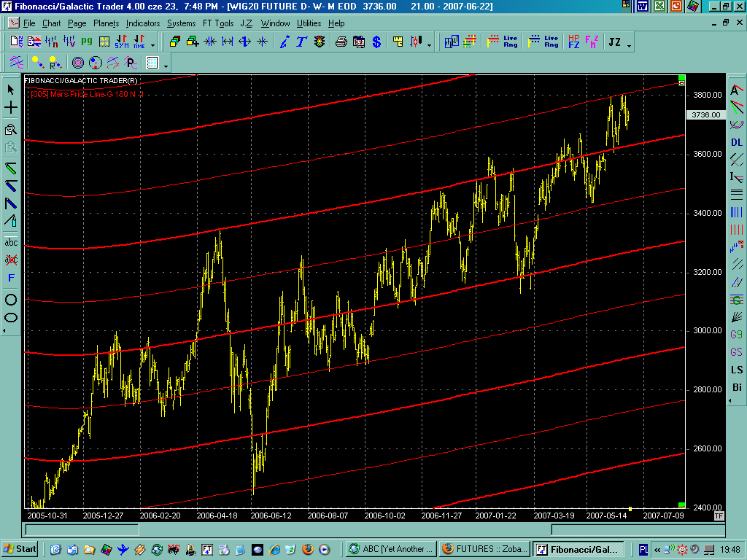
Task: Expand dropdown arrow after the TIME icon
Action: point(151,44)
